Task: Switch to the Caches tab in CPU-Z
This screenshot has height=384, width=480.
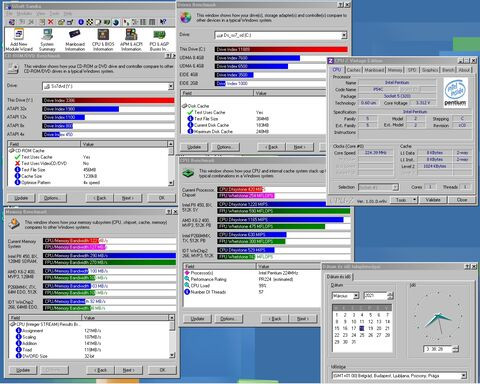Action: coord(353,70)
